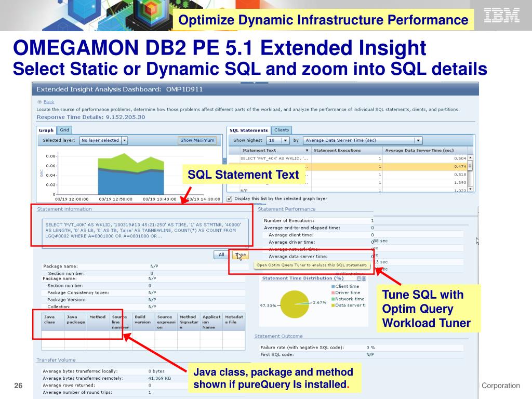Screen dimensions: 532x399
Task: Switch to the Grid tab
Action: pyautogui.click(x=64, y=130)
